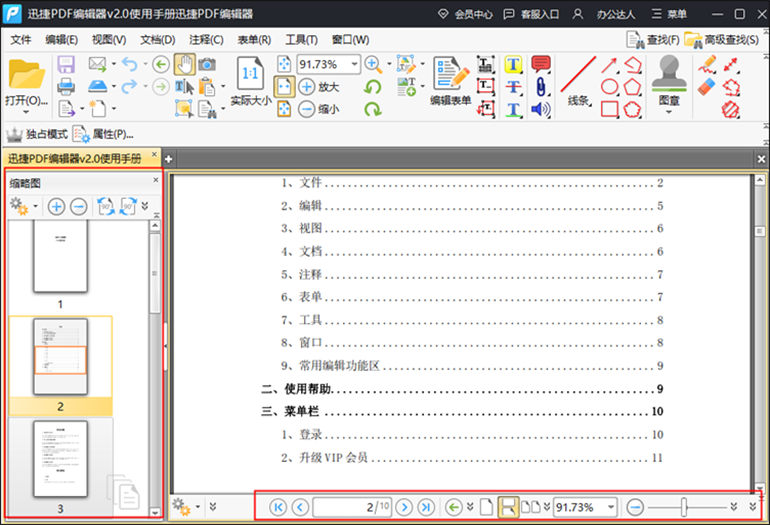Insert a sound annotation
This screenshot has height=525, width=770.
(541, 109)
